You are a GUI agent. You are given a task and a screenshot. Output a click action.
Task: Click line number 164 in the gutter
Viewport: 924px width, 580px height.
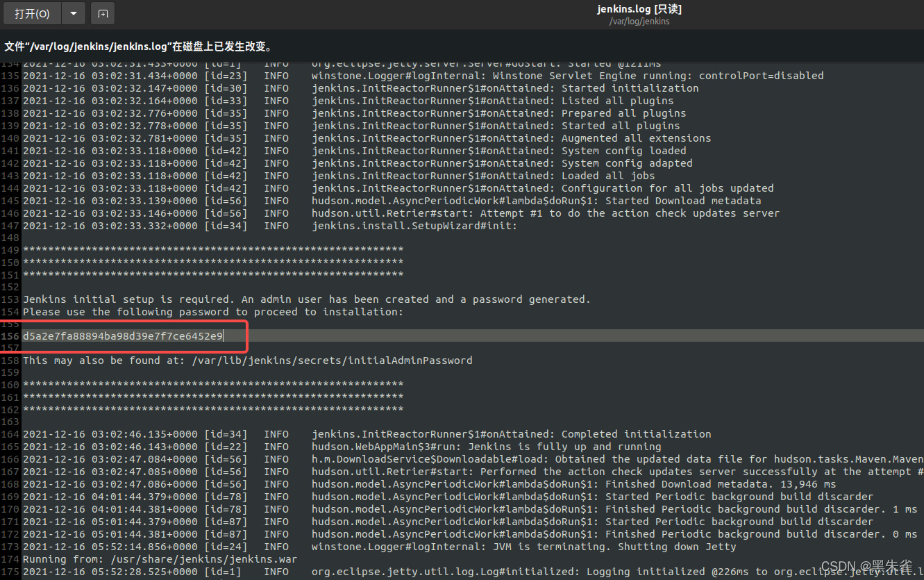tap(10, 434)
